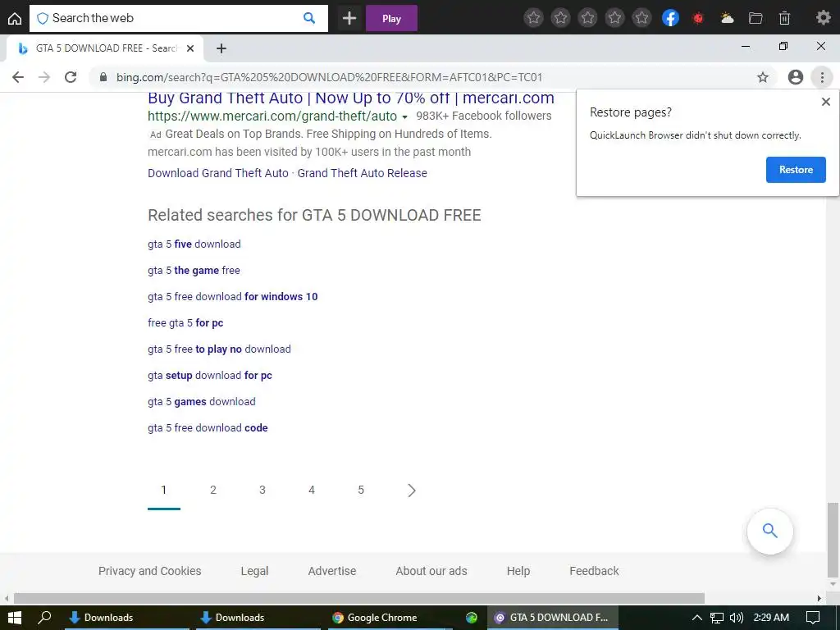Open Buy Grand Theft Auto mercari link
The width and height of the screenshot is (840, 630).
[x=351, y=98]
